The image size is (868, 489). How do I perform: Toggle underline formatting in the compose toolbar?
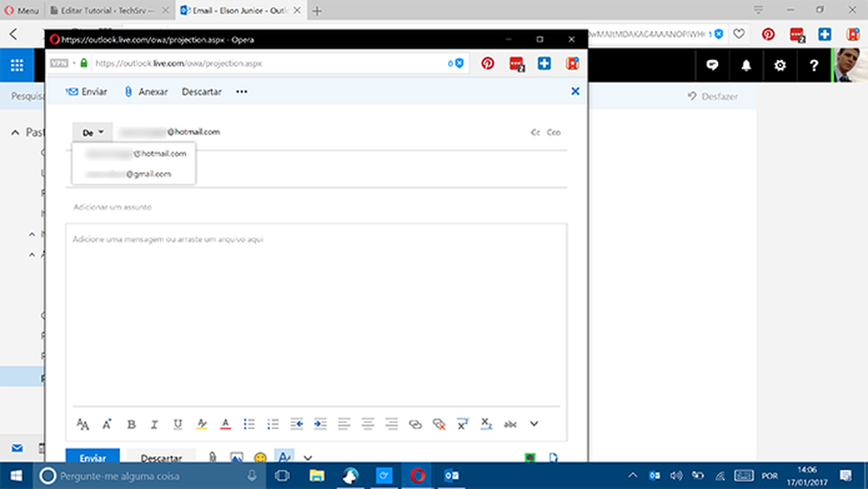coord(177,425)
